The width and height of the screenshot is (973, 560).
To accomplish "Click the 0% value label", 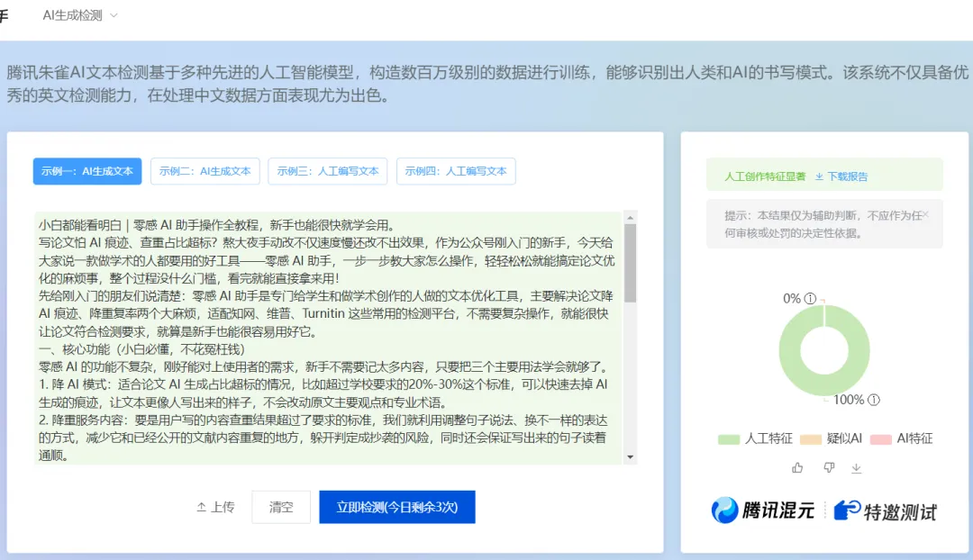I will (x=791, y=299).
